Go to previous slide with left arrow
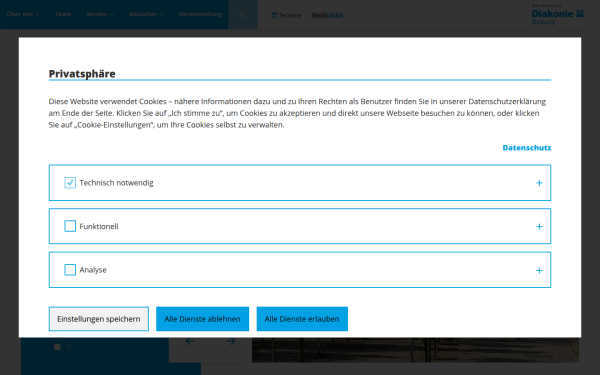This screenshot has height=375, width=600. [x=190, y=341]
